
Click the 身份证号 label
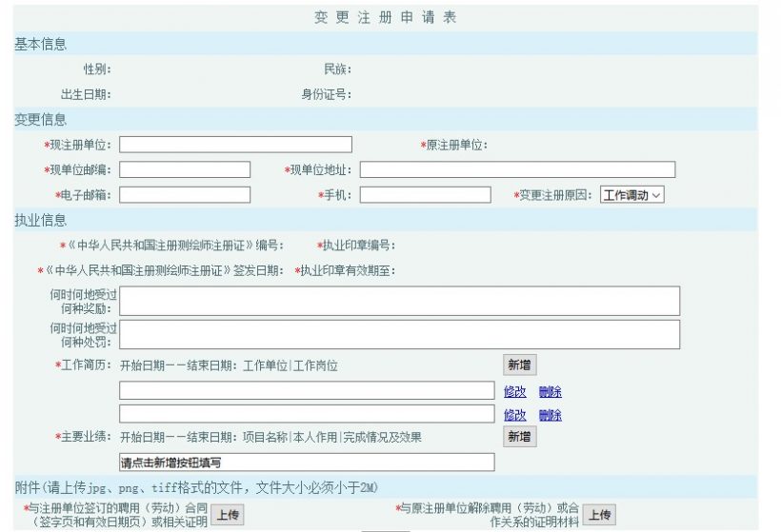click(x=327, y=94)
